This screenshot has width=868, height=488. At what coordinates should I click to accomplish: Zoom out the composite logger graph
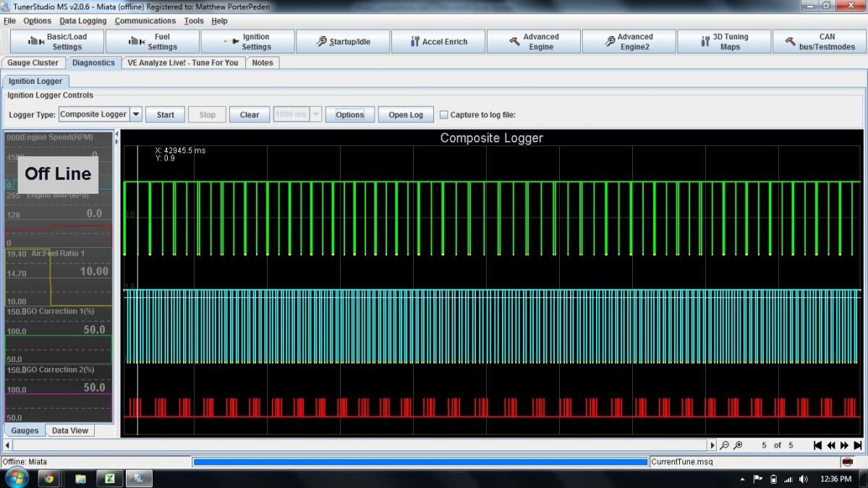point(725,445)
